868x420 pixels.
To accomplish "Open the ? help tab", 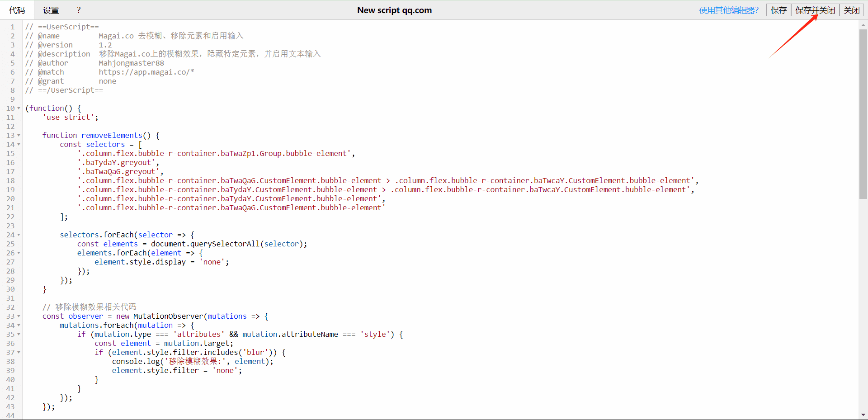I will pos(79,10).
